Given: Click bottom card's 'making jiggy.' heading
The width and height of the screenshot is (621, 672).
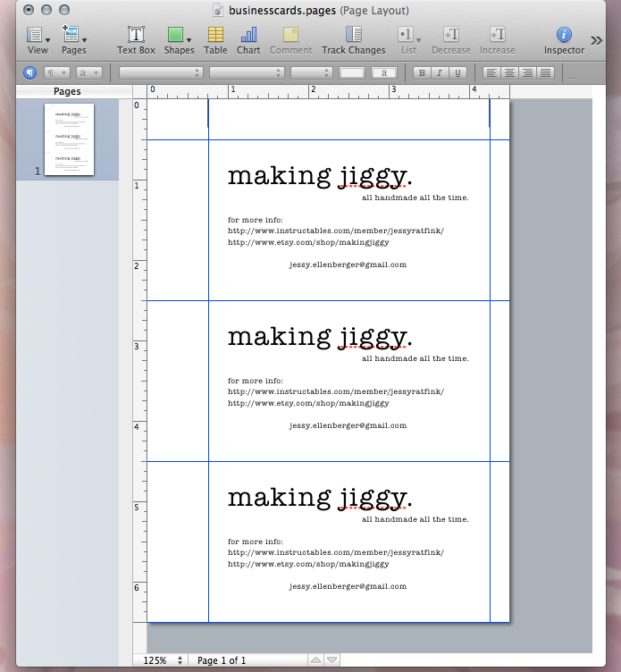Looking at the screenshot, I should click(x=320, y=498).
